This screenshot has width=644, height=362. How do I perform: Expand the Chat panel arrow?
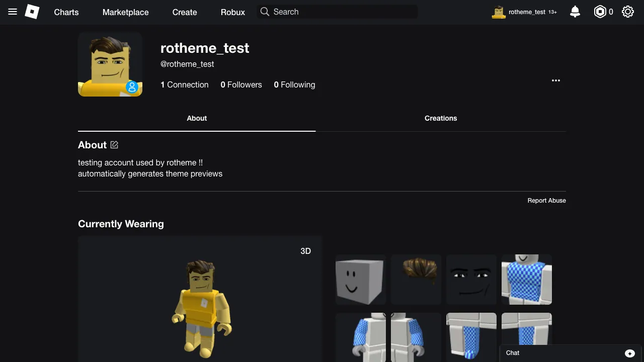629,353
